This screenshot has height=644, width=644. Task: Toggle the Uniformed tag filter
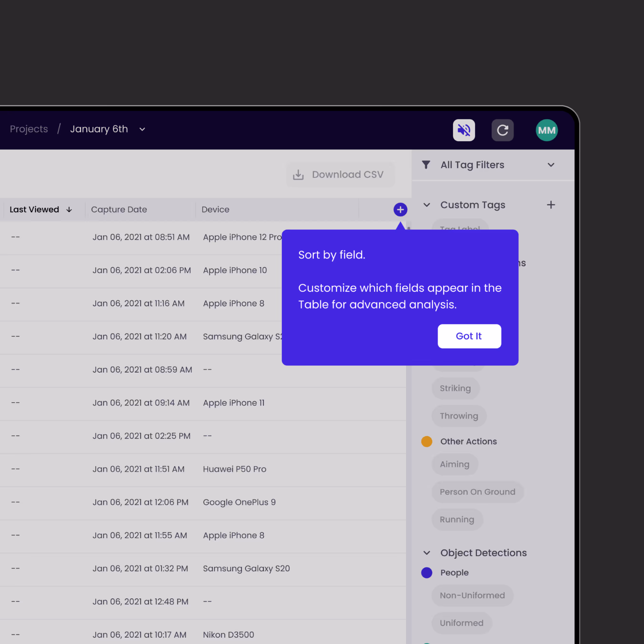tap(462, 623)
